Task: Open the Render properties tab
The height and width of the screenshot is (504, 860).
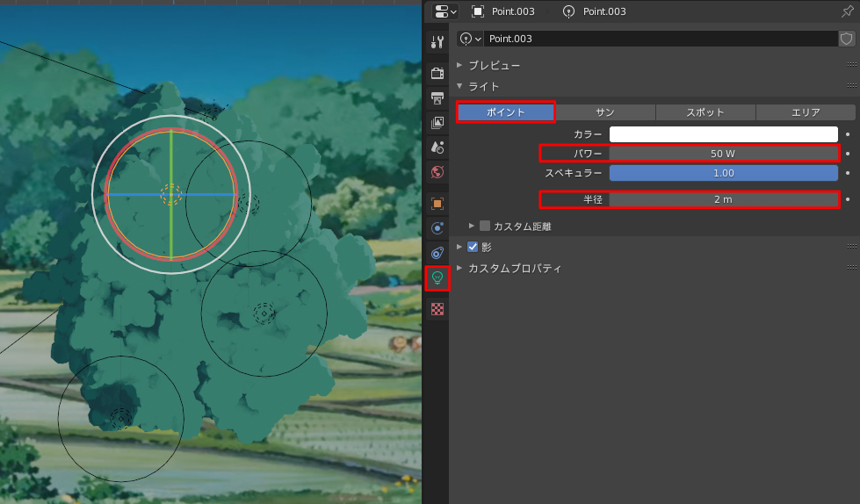Action: [437, 72]
